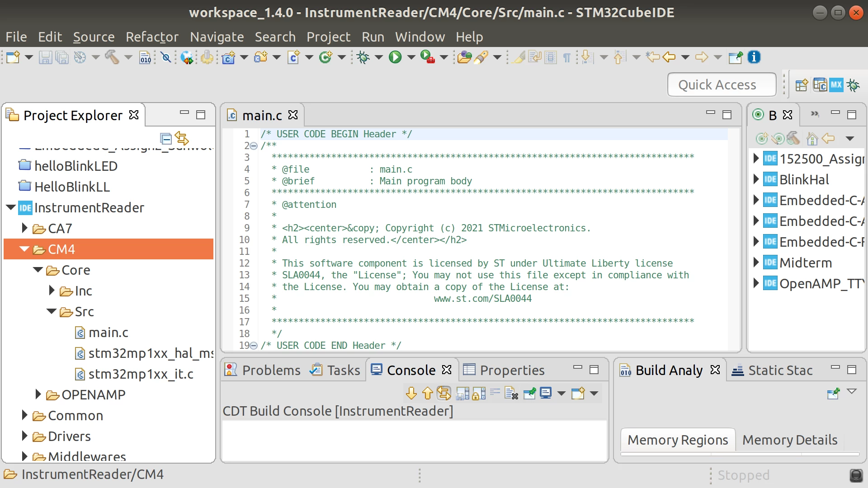Screen dimensions: 868x488
Task: Expand the Inc folder
Action: point(52,291)
